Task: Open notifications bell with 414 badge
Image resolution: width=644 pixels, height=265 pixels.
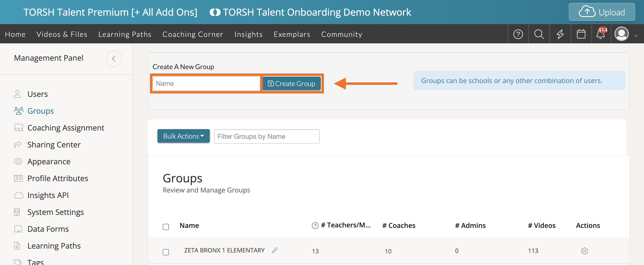Action: click(601, 33)
